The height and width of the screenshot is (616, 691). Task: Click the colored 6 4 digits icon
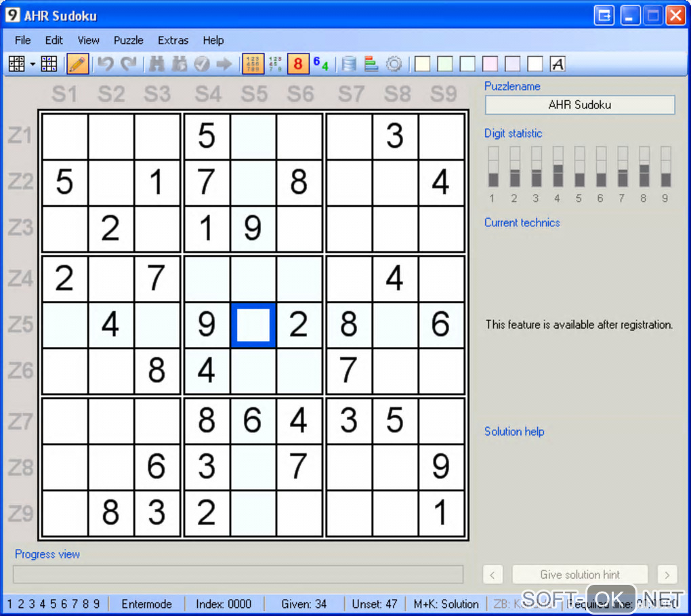point(321,64)
